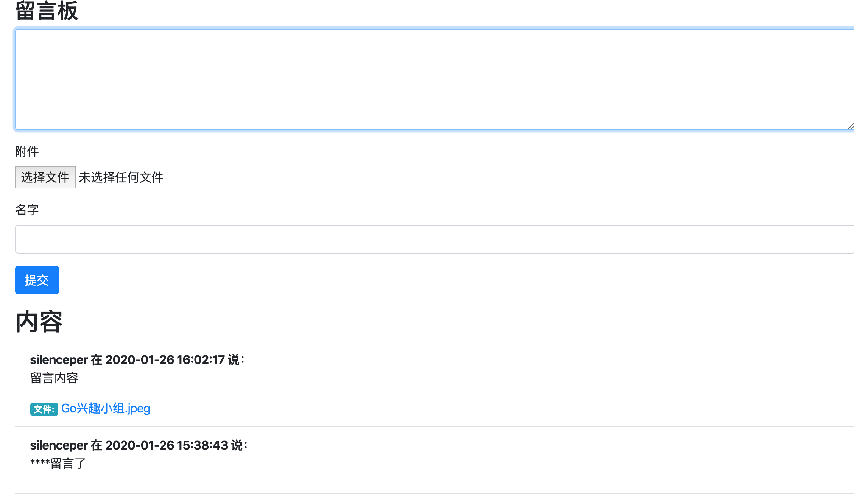Click the ****留言了 message text
The height and width of the screenshot is (504, 854).
58,464
